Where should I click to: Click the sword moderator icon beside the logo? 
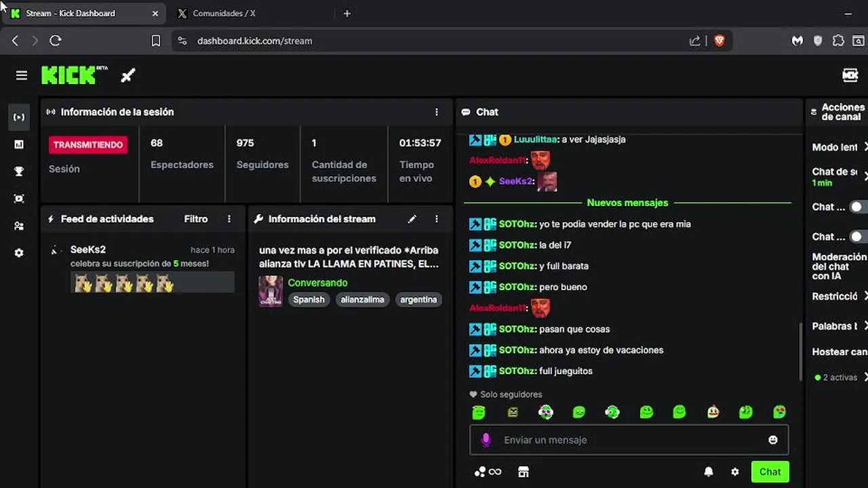point(128,75)
